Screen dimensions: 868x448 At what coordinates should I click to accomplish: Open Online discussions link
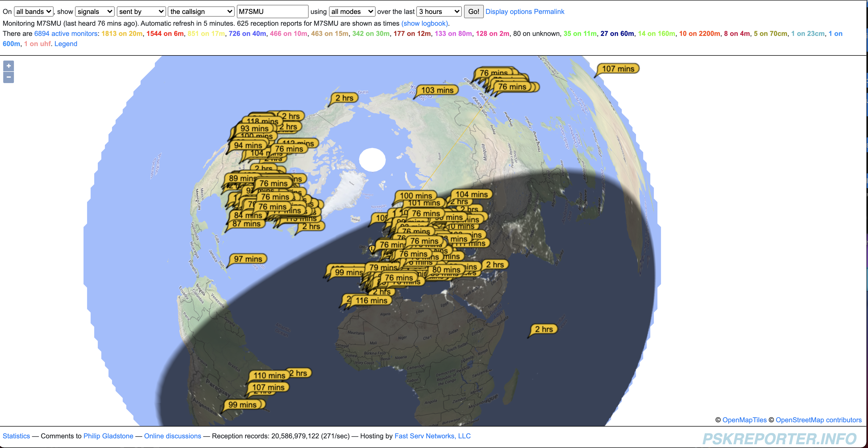point(173,436)
